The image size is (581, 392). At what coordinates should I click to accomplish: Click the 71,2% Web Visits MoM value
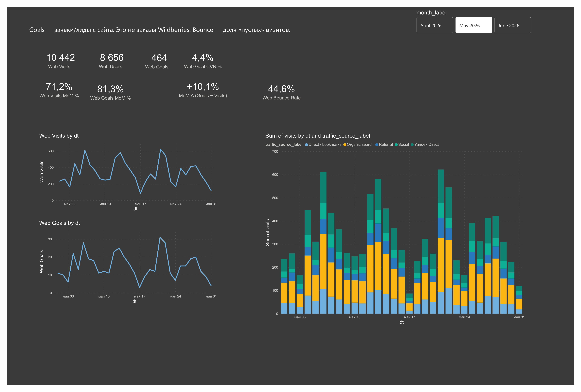[59, 87]
